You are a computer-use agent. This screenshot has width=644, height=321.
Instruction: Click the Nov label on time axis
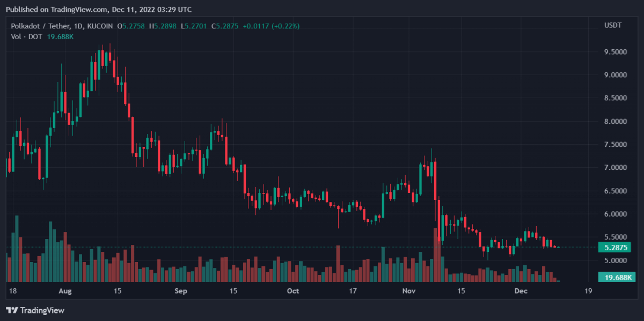[x=409, y=291]
